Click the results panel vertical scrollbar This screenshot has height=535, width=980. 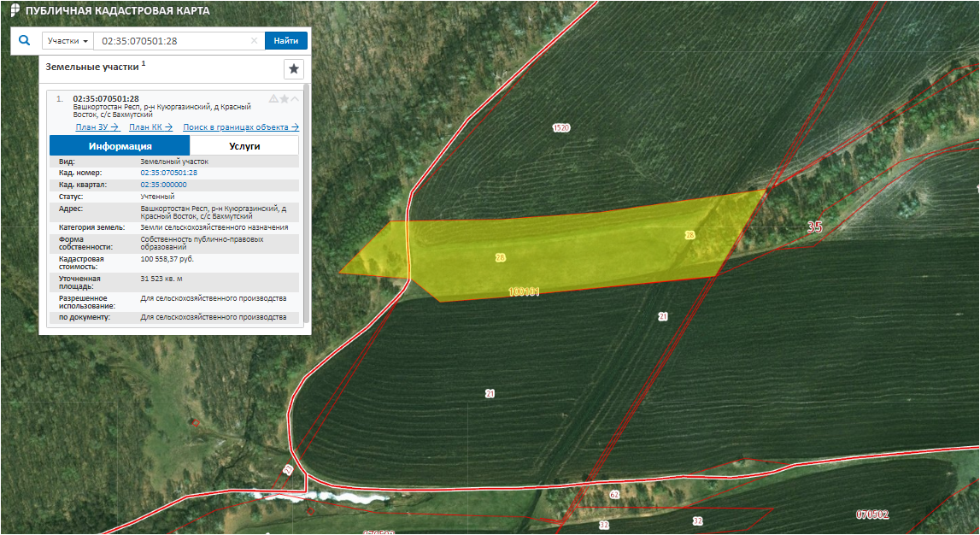tap(306, 205)
